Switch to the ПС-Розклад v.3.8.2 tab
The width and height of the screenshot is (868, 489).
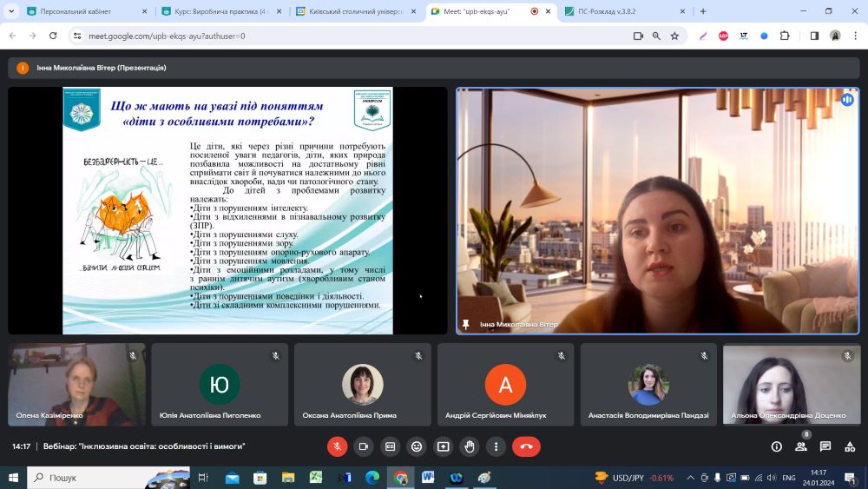click(624, 11)
